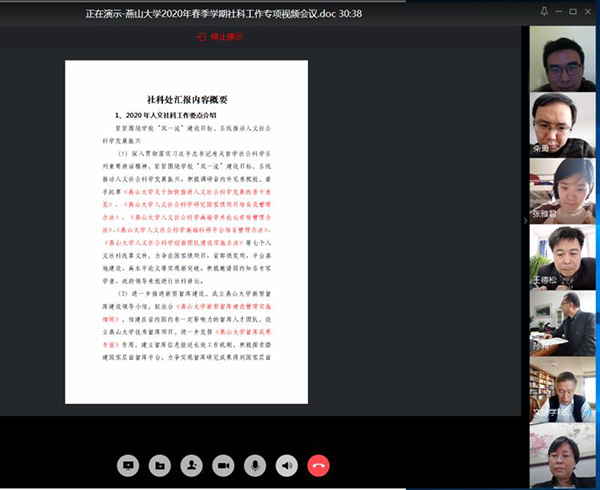Click the title bar text 正在演示-燕山大学2020年春季学期社科工作专项视频会议.doc
Viewport: 600px width, 490px height.
coord(211,14)
